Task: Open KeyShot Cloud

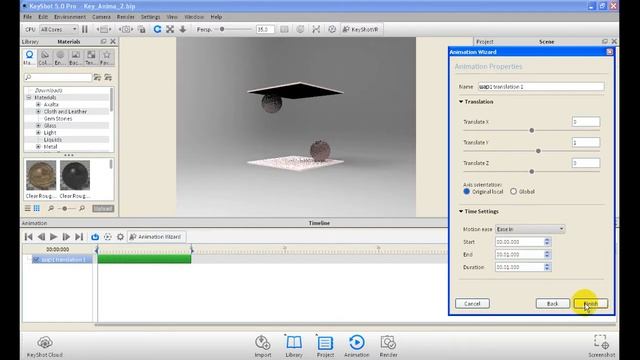Action: click(45, 347)
